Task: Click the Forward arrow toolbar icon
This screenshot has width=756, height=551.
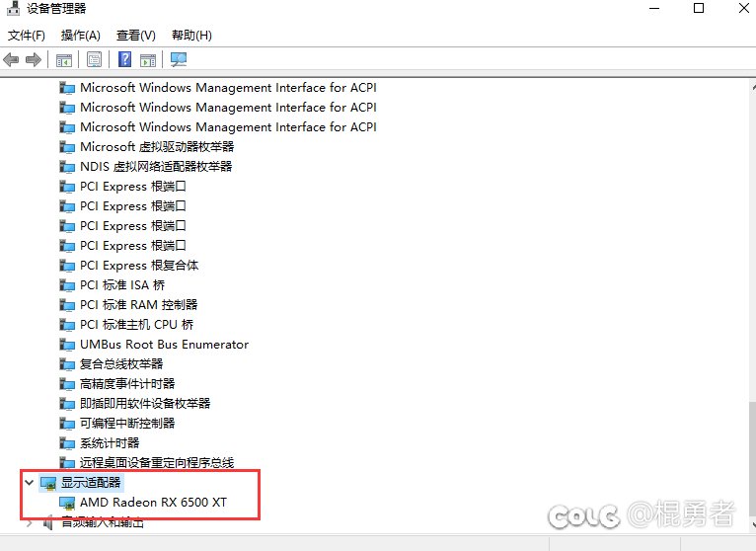Action: (34, 60)
